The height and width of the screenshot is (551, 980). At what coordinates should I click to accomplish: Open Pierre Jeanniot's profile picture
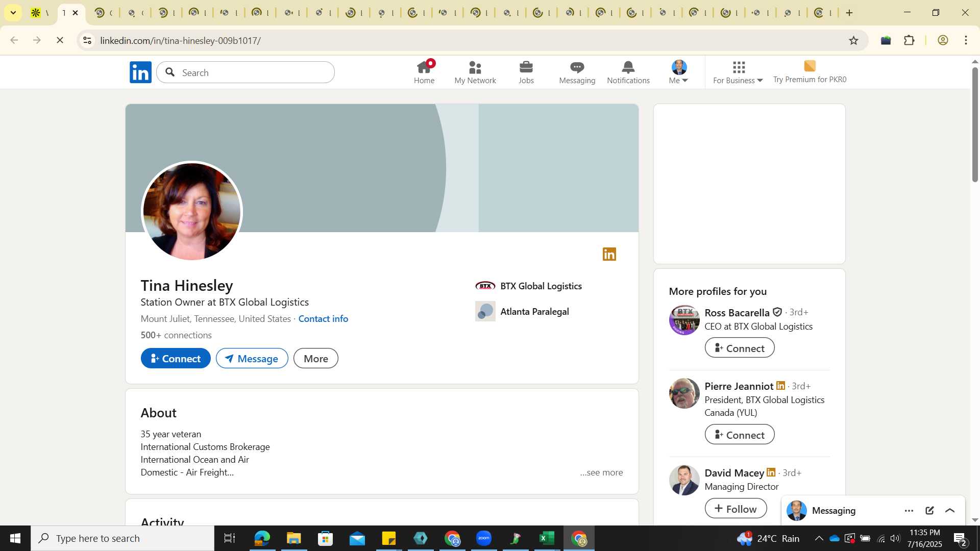tap(684, 393)
